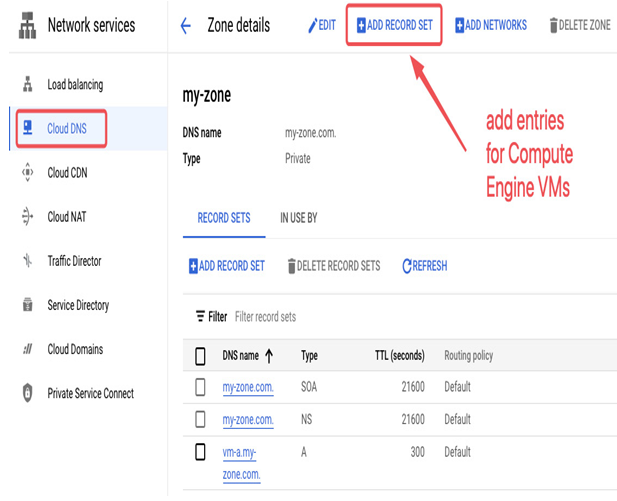Open Cloud CDN in the sidebar
Viewport: 617px width, 501px height.
(67, 173)
